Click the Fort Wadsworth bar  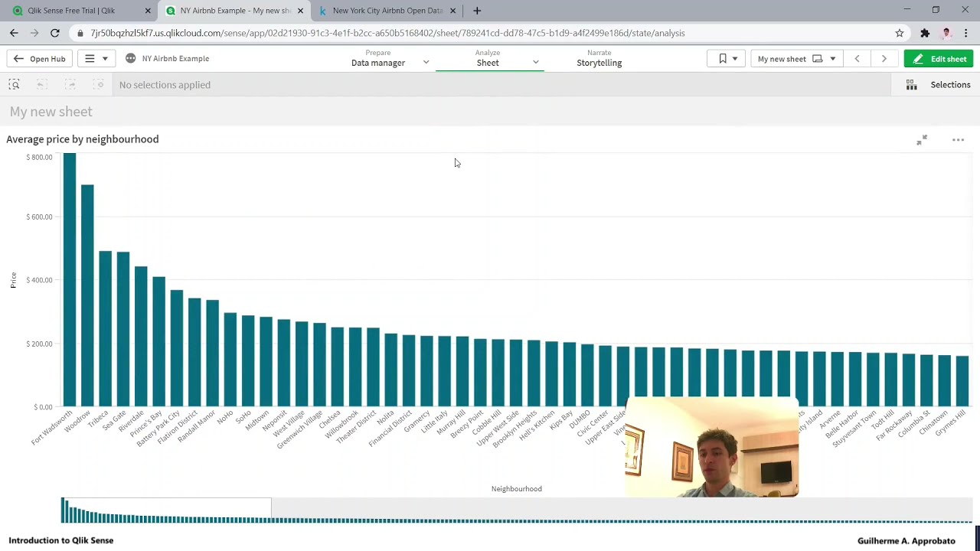click(70, 280)
